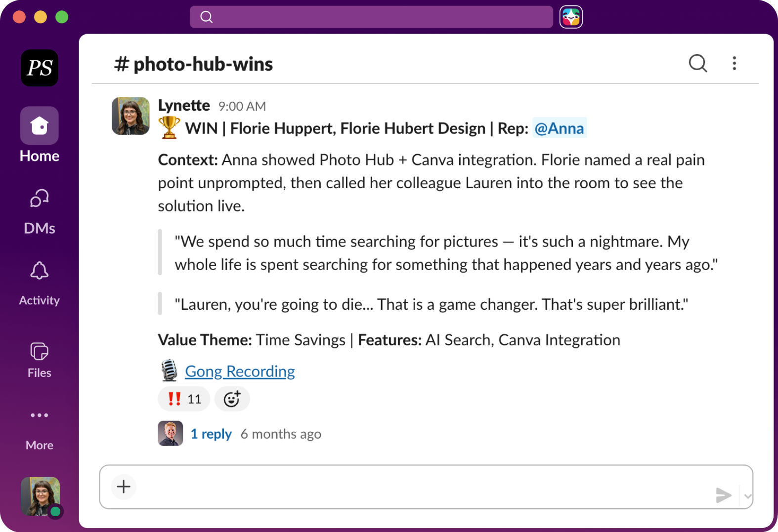Open Lynette's profile from her name
The image size is (778, 532).
point(184,105)
